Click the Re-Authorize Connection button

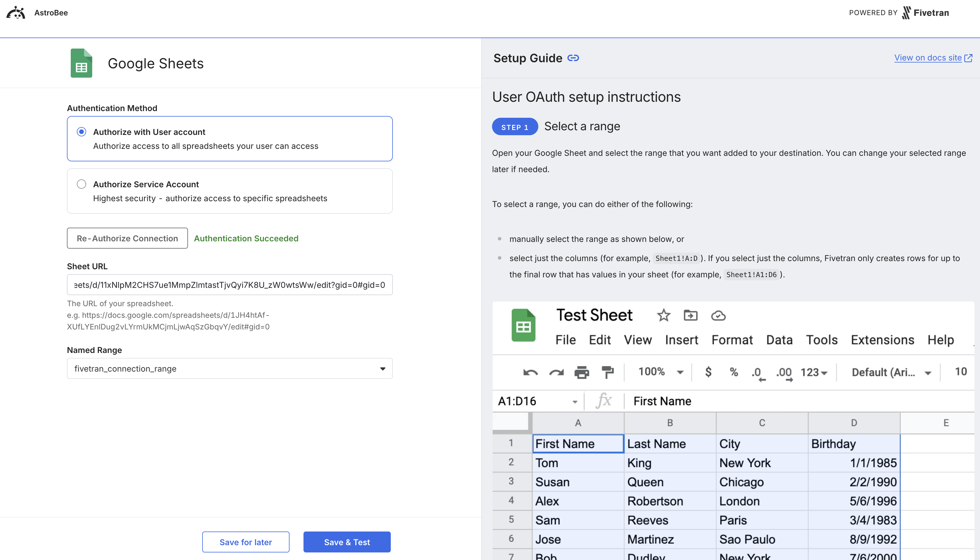(x=127, y=238)
